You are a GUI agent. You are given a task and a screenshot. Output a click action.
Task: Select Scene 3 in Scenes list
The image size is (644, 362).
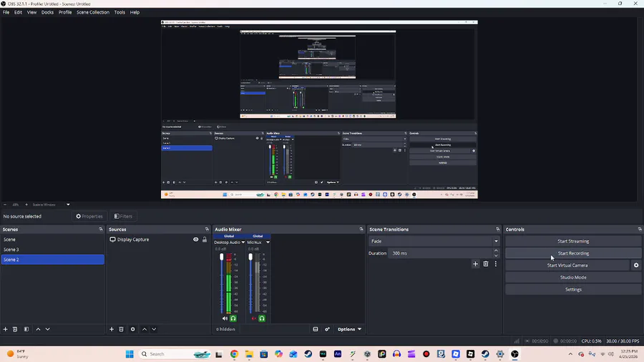[x=52, y=250]
